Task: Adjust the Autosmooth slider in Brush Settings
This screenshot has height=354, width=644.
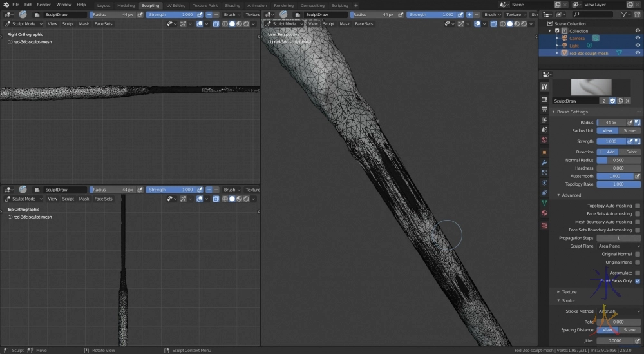Action: pyautogui.click(x=614, y=176)
